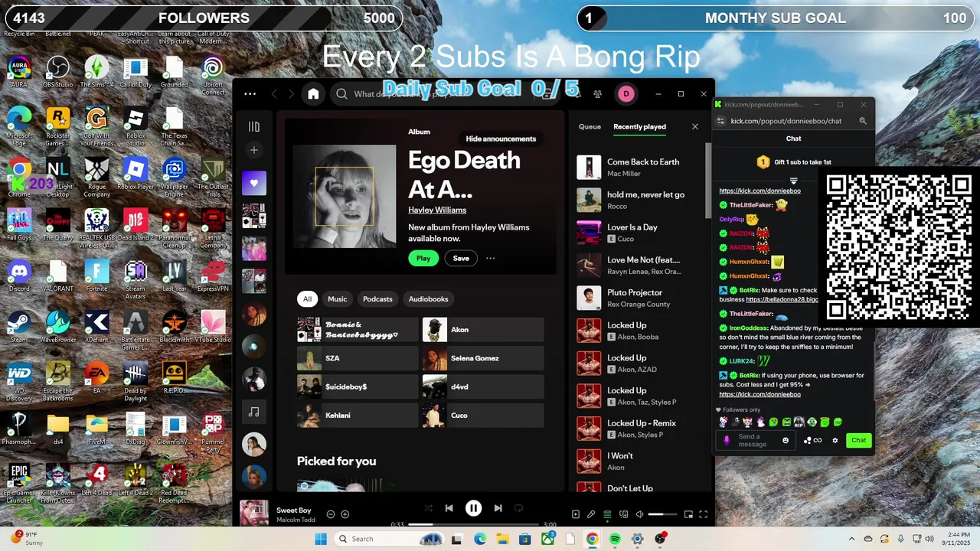Play the Ego Death album
Image resolution: width=980 pixels, height=551 pixels.
pos(423,258)
